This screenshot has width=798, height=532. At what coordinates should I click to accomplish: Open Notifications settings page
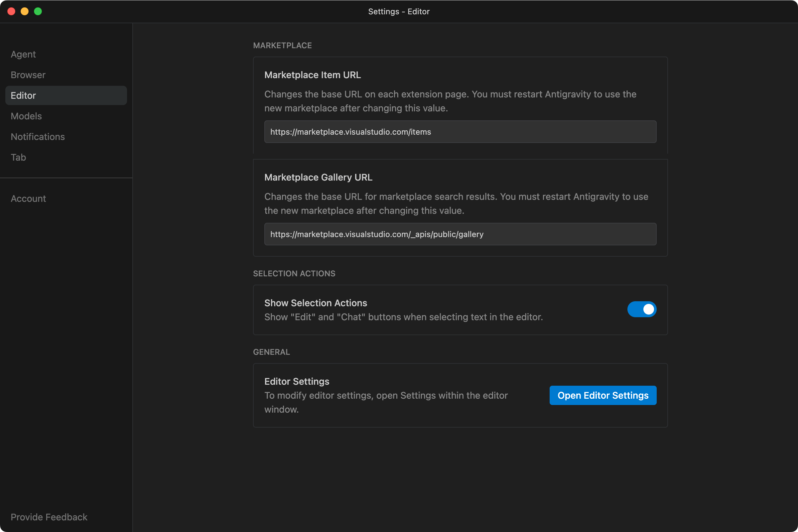(x=38, y=137)
